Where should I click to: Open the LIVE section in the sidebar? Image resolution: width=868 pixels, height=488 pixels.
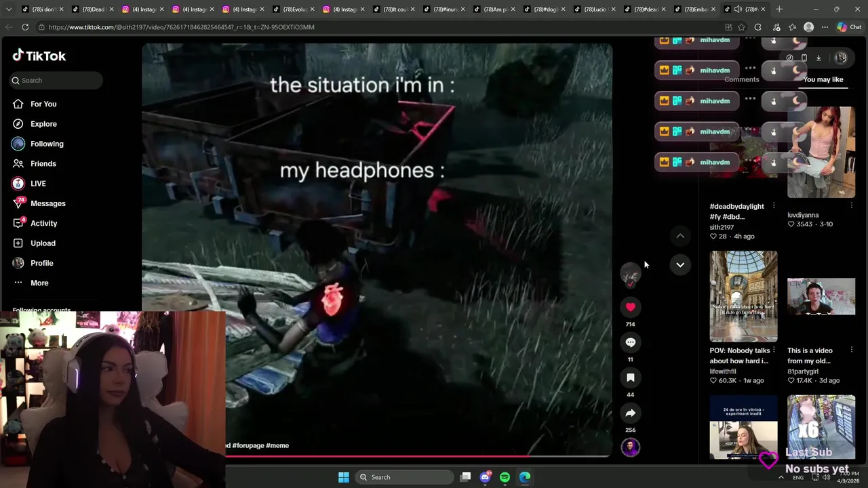pos(28,184)
